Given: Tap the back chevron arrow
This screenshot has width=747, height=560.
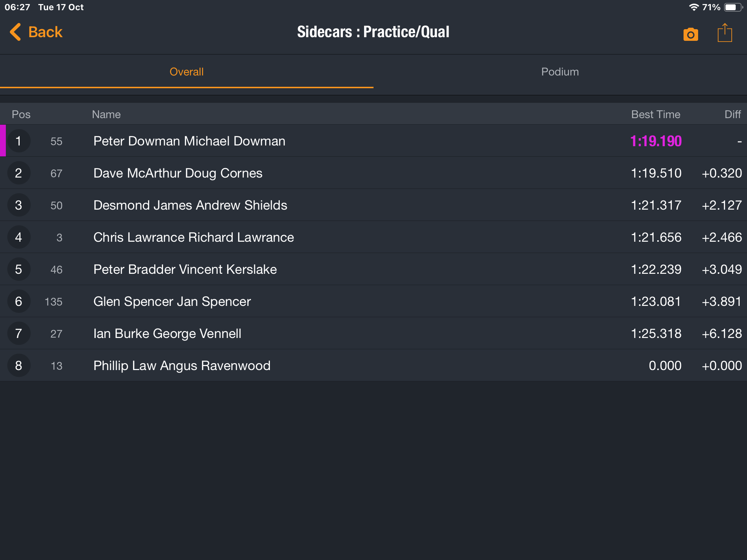Looking at the screenshot, I should 15,32.
